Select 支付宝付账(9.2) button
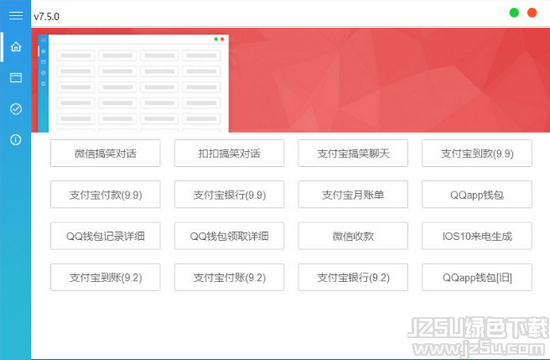 [x=229, y=277]
